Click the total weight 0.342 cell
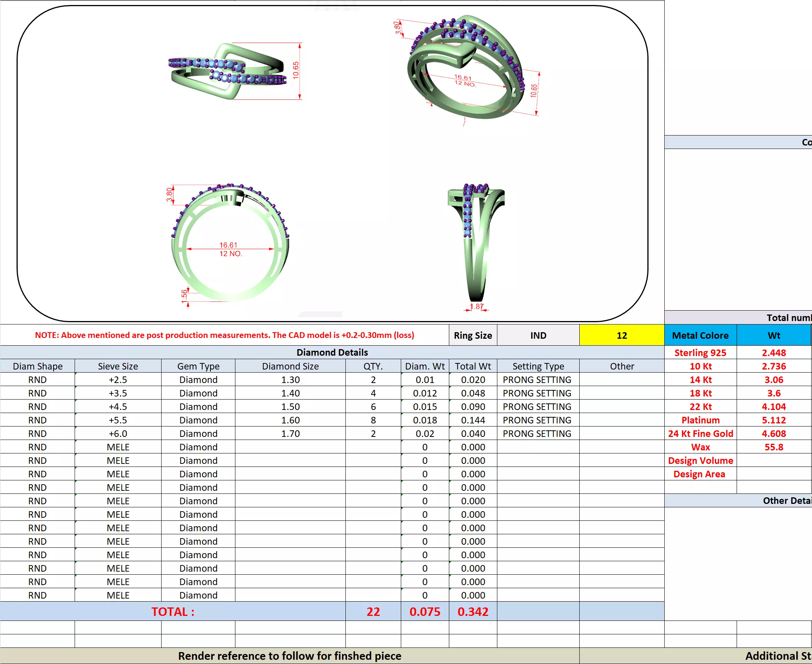Viewport: 812px width, 664px height. [472, 612]
